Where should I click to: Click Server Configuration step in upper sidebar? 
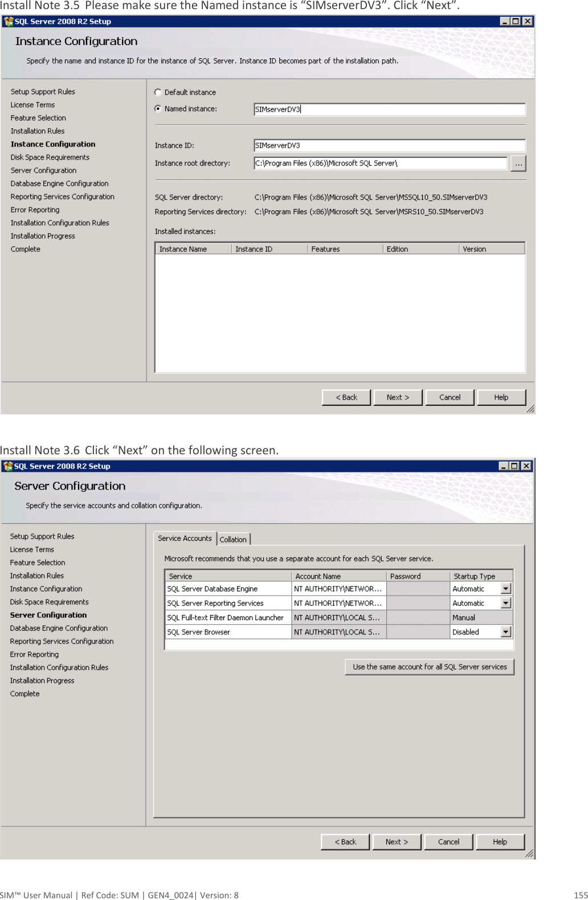43,170
